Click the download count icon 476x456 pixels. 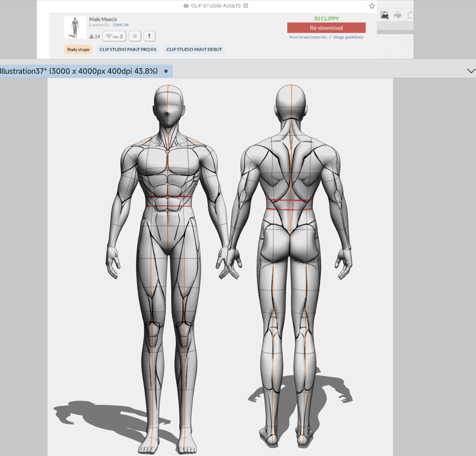(x=91, y=36)
